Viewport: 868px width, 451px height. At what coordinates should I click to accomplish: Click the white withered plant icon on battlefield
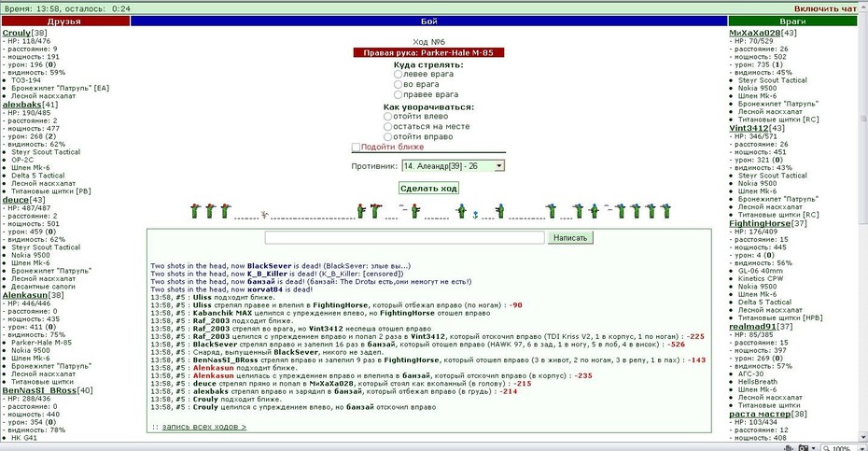tap(264, 215)
